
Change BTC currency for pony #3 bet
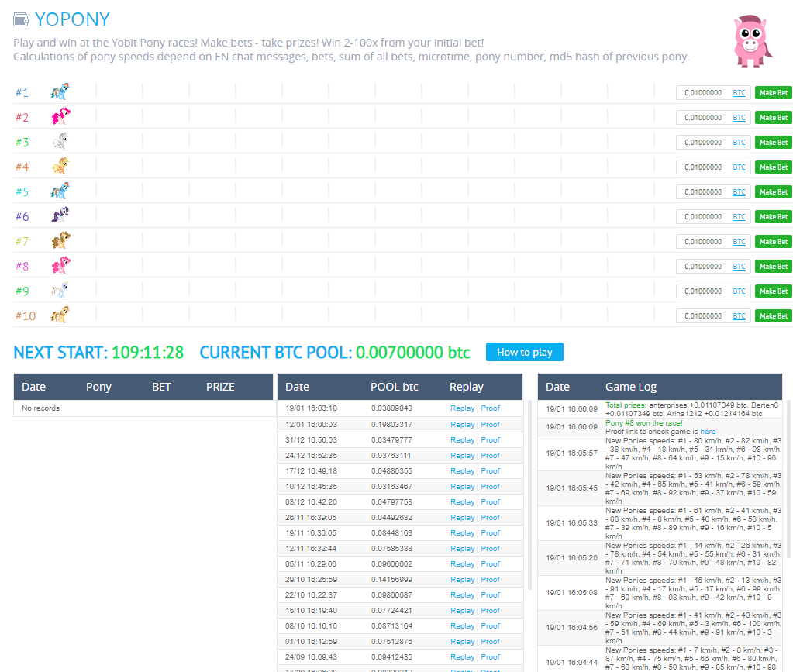tap(739, 143)
